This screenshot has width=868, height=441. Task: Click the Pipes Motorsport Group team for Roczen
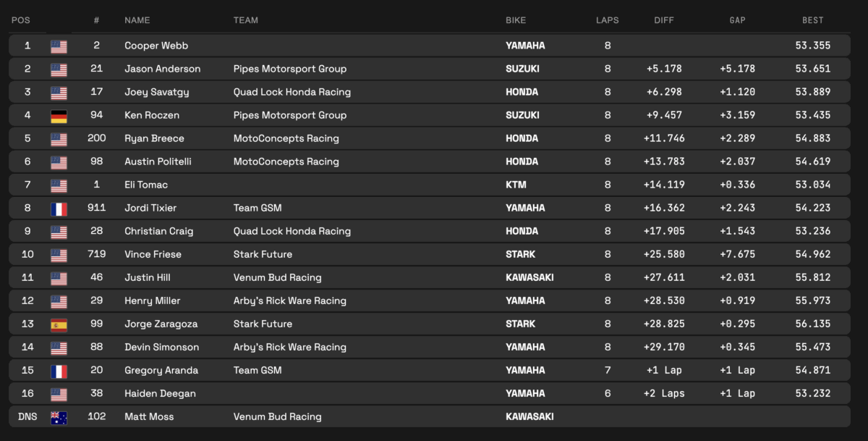(x=289, y=115)
